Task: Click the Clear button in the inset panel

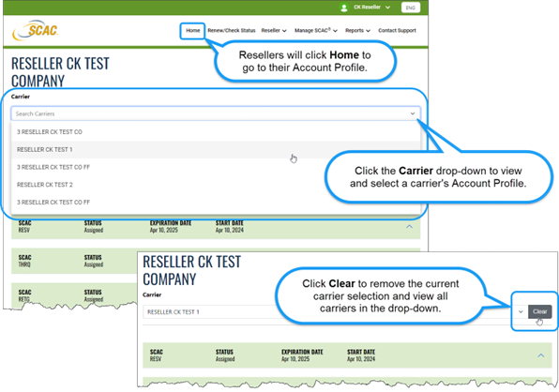Action: pos(539,311)
